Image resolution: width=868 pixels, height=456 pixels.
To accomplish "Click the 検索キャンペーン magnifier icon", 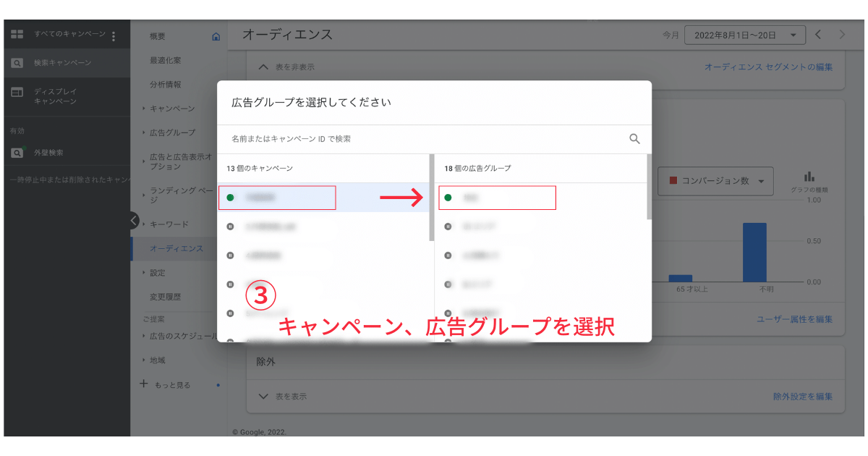I will coord(17,63).
